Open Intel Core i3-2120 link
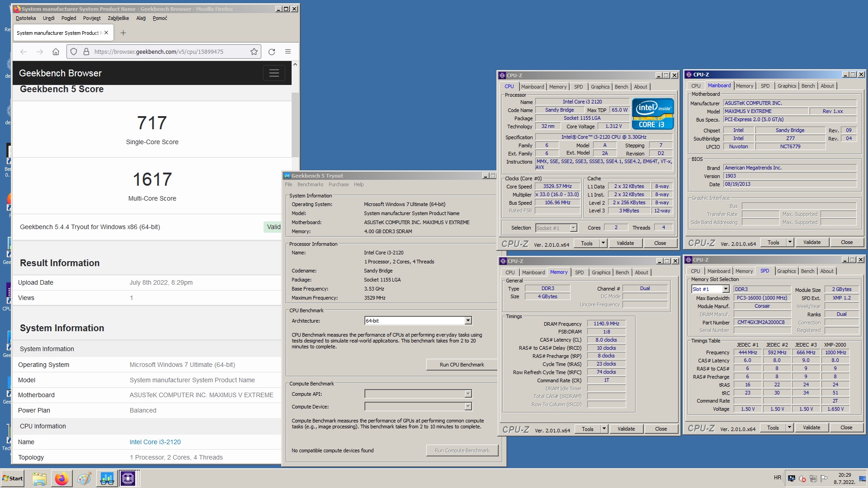This screenshot has height=488, width=868. click(x=155, y=442)
